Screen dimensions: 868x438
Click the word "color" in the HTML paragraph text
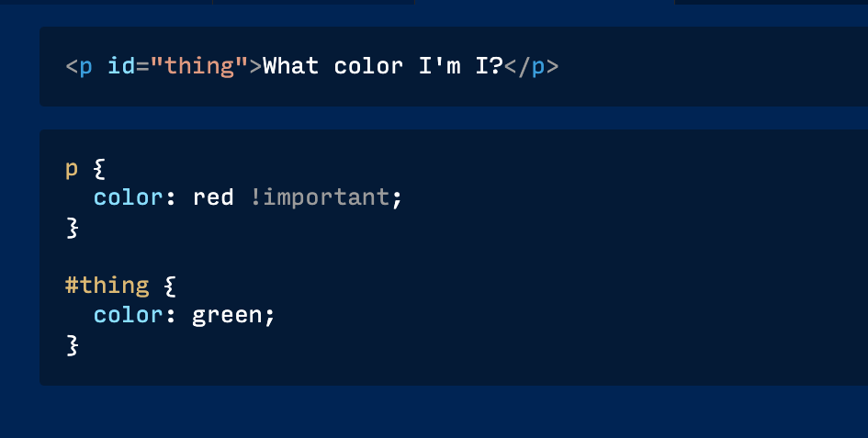(368, 67)
